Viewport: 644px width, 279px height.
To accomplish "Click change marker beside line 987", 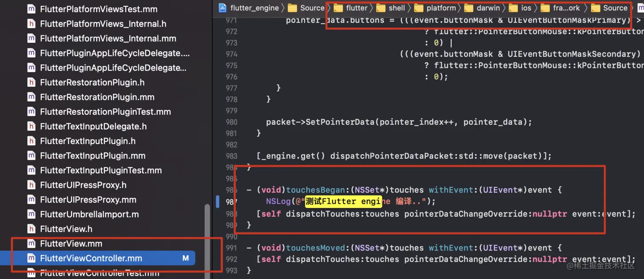I will click(x=218, y=201).
